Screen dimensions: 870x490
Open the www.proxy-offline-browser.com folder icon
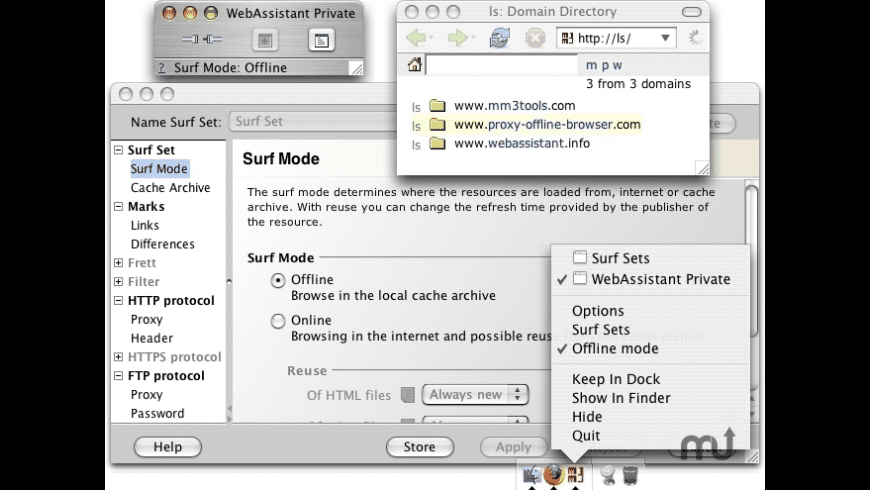coord(437,124)
